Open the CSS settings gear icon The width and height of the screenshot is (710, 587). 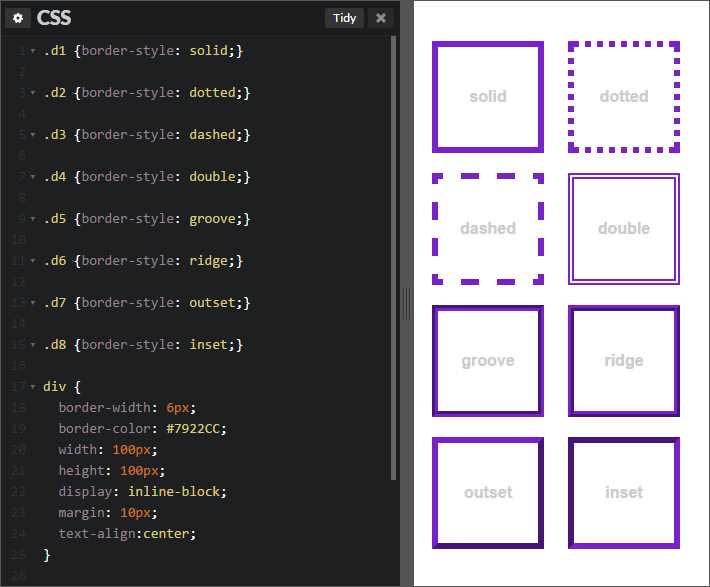[x=18, y=18]
